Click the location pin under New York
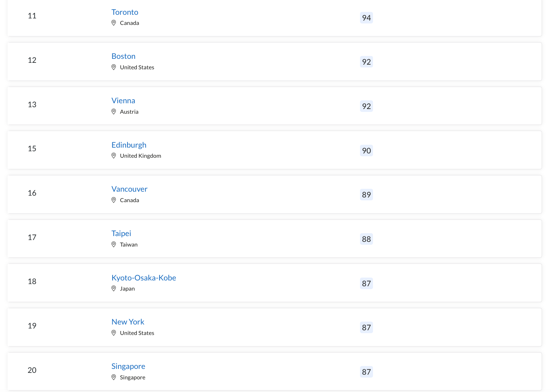 pos(114,333)
